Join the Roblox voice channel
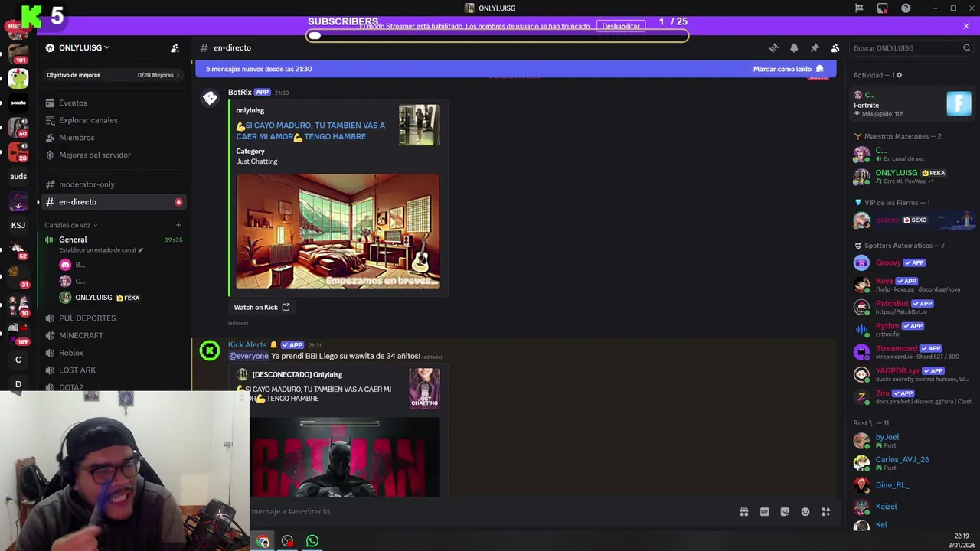The width and height of the screenshot is (980, 551). [x=112, y=353]
